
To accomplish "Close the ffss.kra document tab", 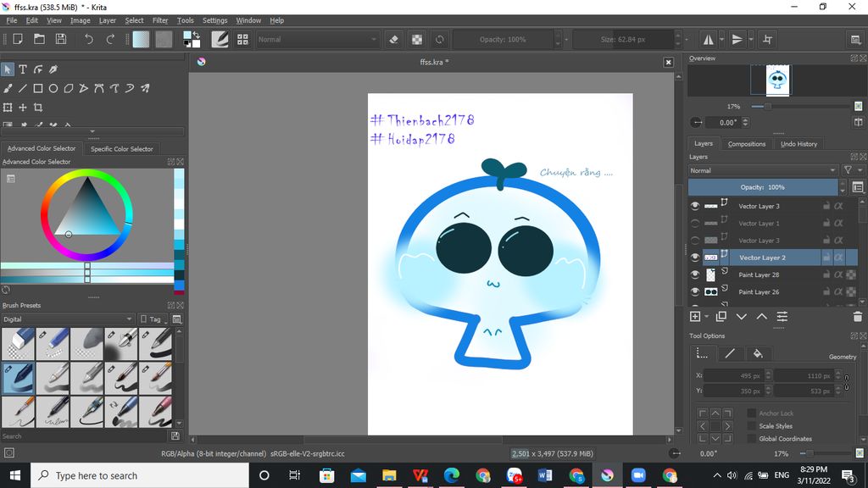I will pos(668,62).
